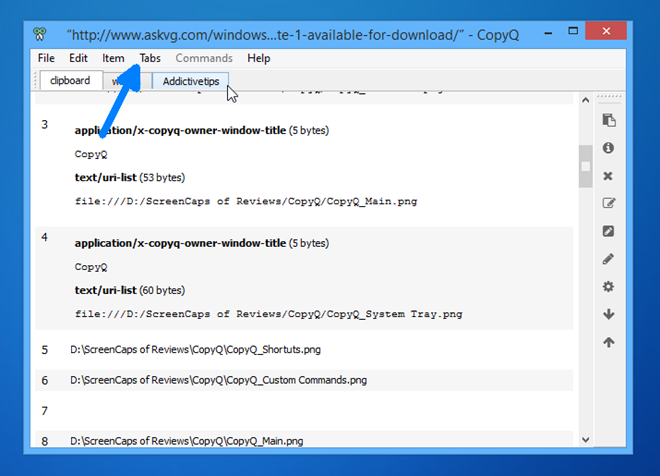Switch to the Addictivetips tab
660x476 pixels.
[x=191, y=81]
